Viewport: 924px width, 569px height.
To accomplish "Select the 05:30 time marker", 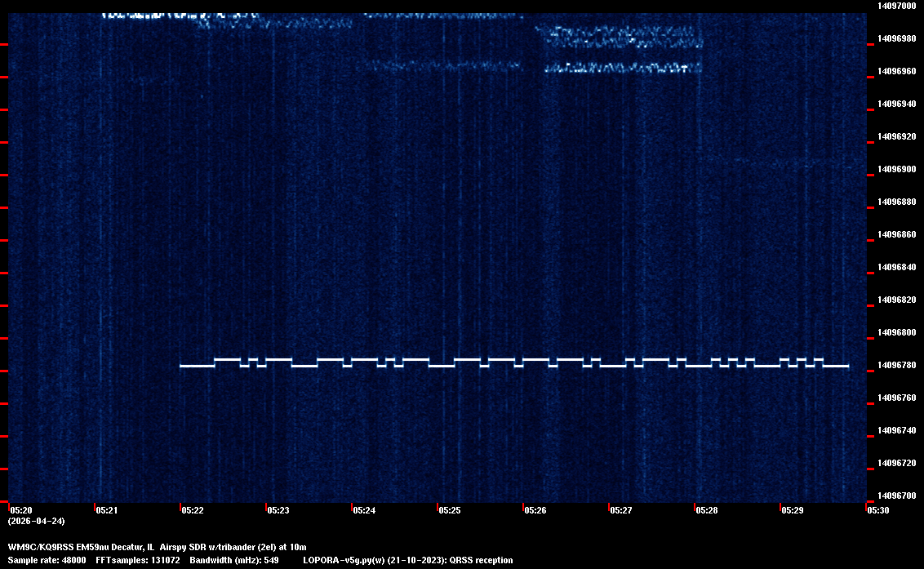I will (x=878, y=510).
